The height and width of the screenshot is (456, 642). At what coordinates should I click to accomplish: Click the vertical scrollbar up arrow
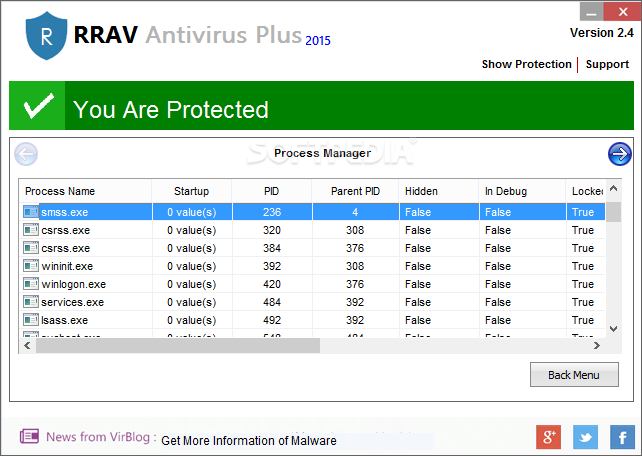tap(613, 188)
